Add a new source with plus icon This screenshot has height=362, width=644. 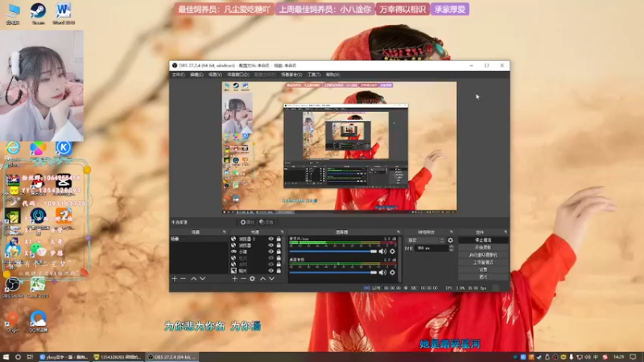coord(234,278)
